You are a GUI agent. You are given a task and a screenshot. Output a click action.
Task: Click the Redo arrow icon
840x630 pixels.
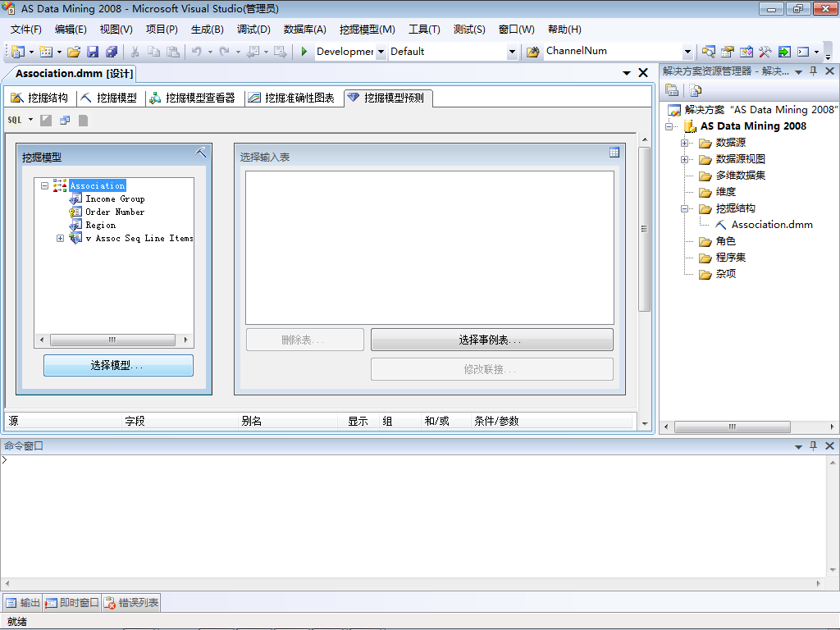pos(225,52)
